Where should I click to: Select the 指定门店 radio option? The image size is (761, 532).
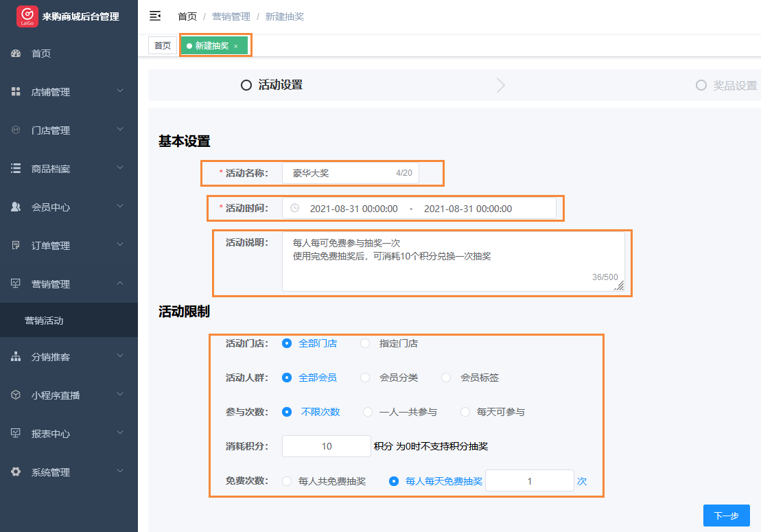tap(365, 343)
